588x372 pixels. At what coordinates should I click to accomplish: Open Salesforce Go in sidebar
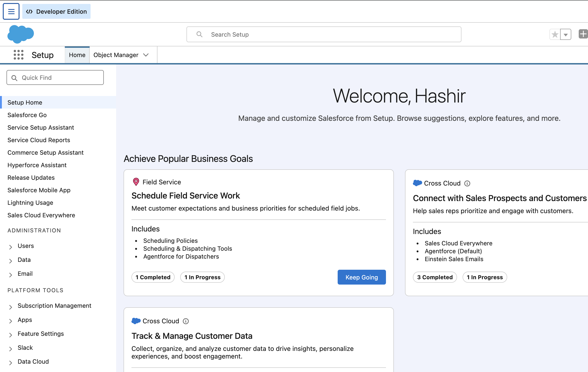click(27, 115)
